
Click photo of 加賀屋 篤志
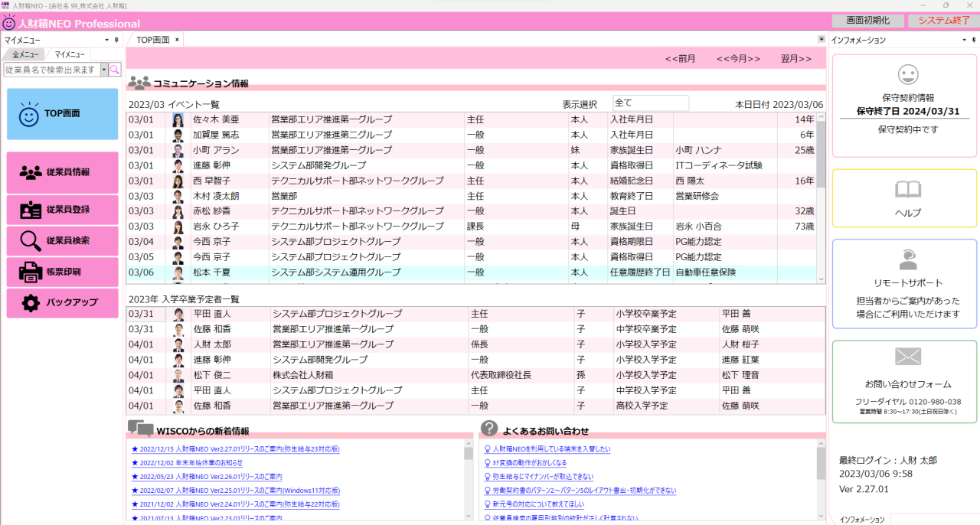click(178, 135)
